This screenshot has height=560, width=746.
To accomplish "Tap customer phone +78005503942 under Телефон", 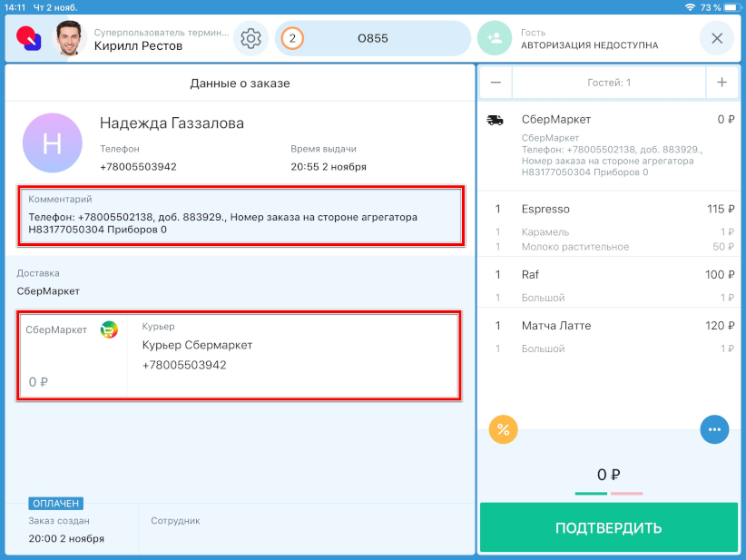I will (x=138, y=167).
